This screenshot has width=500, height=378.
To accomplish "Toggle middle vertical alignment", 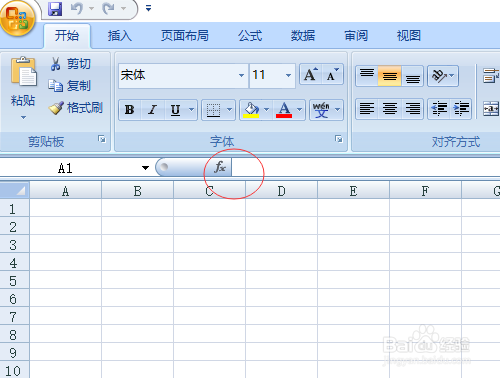I will pyautogui.click(x=390, y=76).
